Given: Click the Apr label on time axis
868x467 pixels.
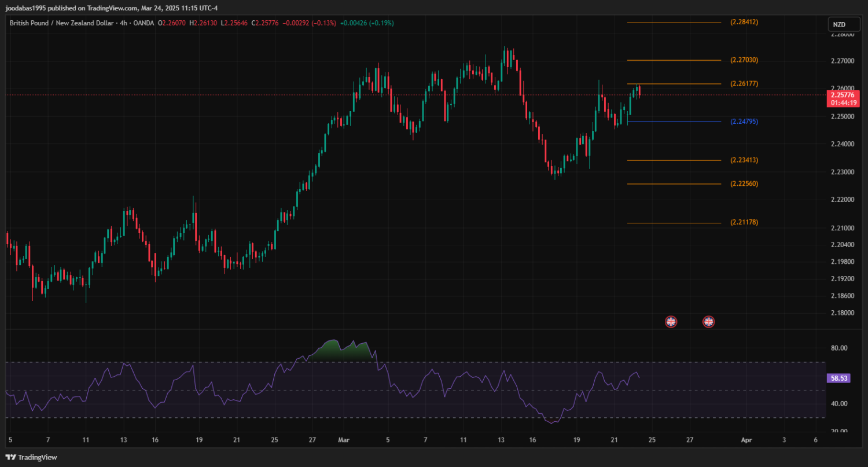Looking at the screenshot, I should (746, 440).
